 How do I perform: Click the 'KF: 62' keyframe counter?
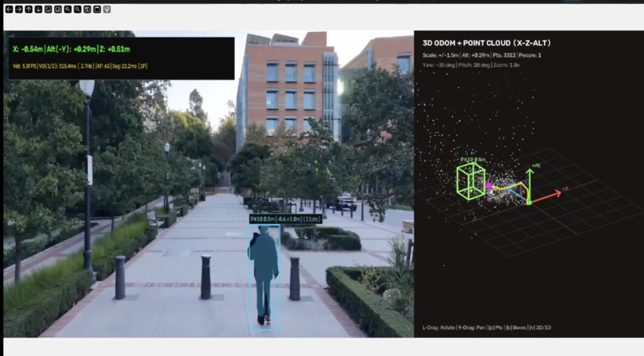(104, 66)
